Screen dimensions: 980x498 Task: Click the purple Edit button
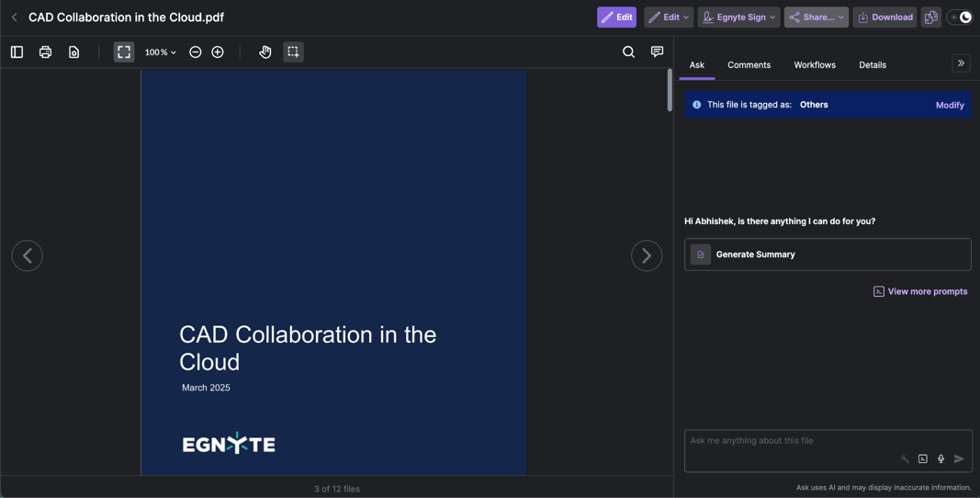(616, 17)
